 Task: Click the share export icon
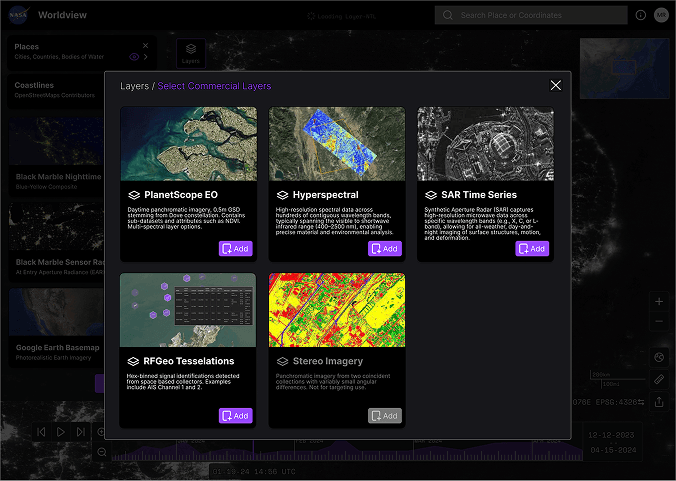click(659, 402)
